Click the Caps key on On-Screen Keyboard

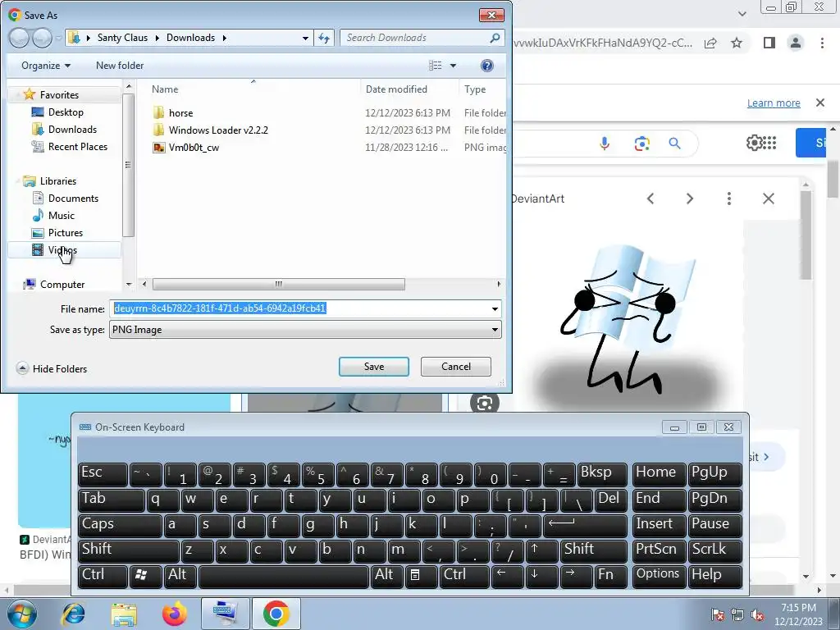120,524
